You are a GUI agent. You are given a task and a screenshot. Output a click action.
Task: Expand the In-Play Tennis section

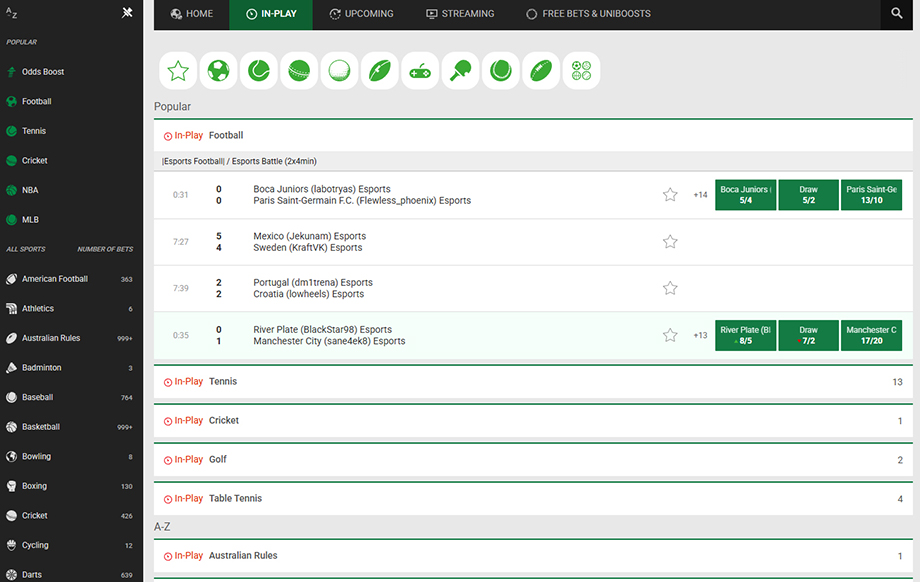[533, 381]
